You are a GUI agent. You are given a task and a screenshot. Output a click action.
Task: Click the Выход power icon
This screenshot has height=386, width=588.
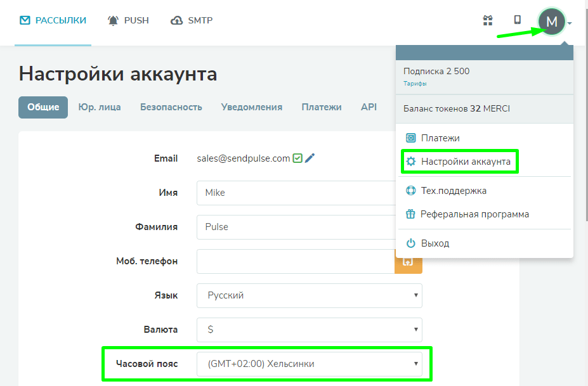pyautogui.click(x=410, y=243)
